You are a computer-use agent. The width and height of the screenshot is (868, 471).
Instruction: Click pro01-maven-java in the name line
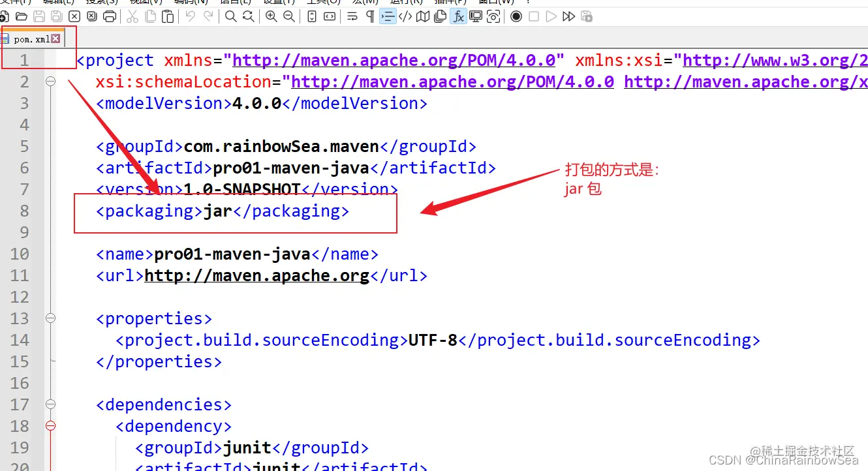(232, 254)
